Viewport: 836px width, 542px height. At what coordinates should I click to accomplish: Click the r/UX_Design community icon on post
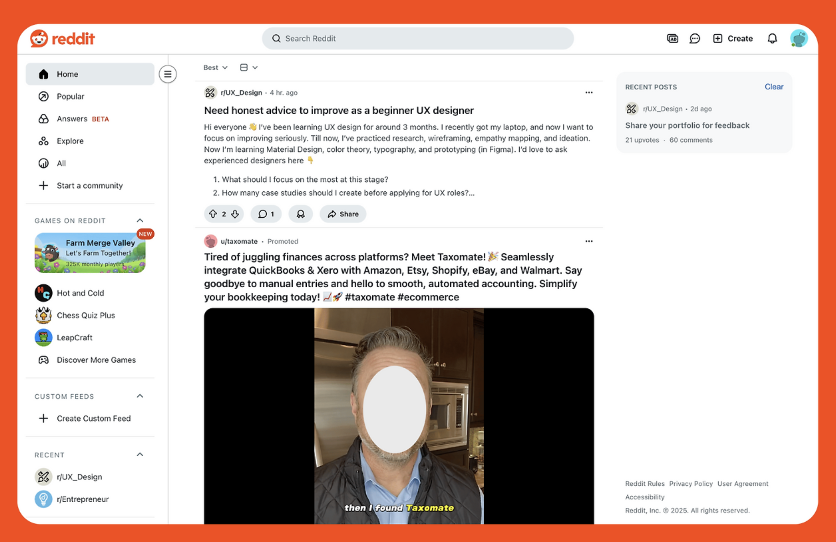[x=210, y=93]
